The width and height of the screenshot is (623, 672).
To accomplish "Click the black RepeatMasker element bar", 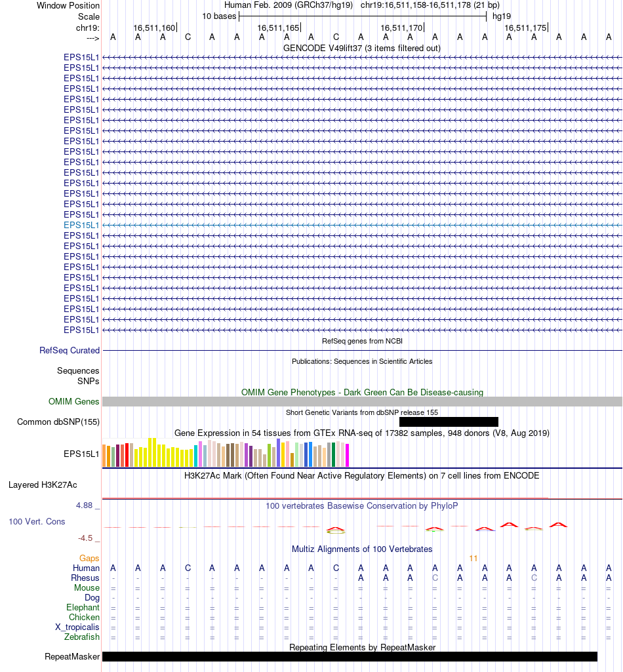I will click(350, 656).
